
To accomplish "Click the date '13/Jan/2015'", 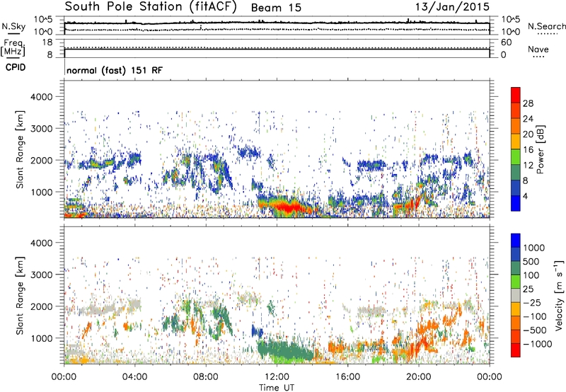I will click(452, 6).
